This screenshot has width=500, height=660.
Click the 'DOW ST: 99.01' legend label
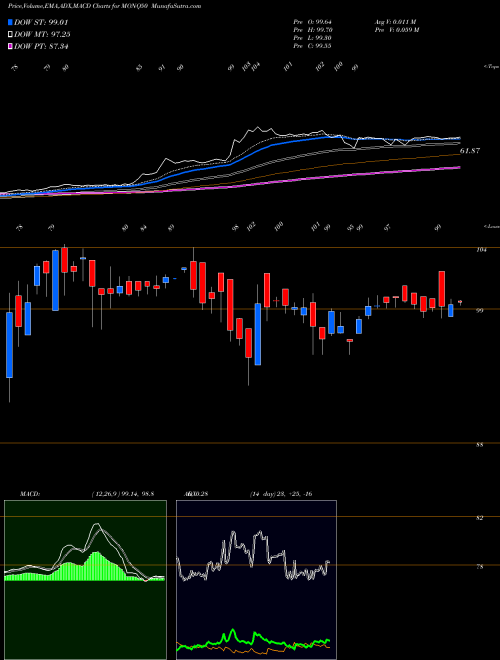(x=41, y=23)
